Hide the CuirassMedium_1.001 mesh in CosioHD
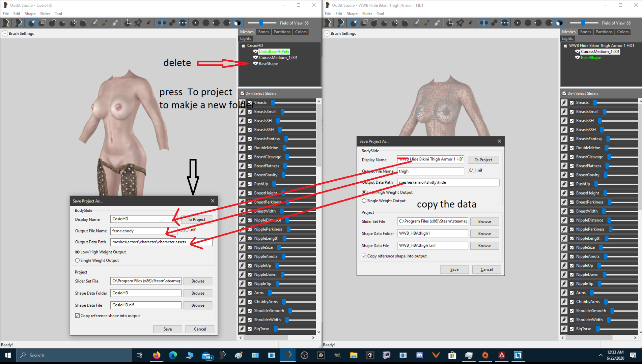 (255, 58)
